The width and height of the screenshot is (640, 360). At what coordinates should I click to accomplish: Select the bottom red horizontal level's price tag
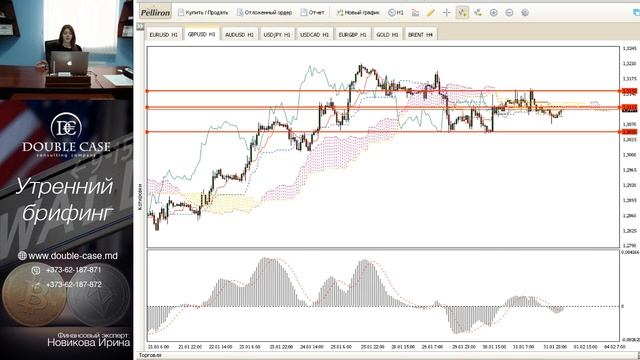(x=629, y=132)
